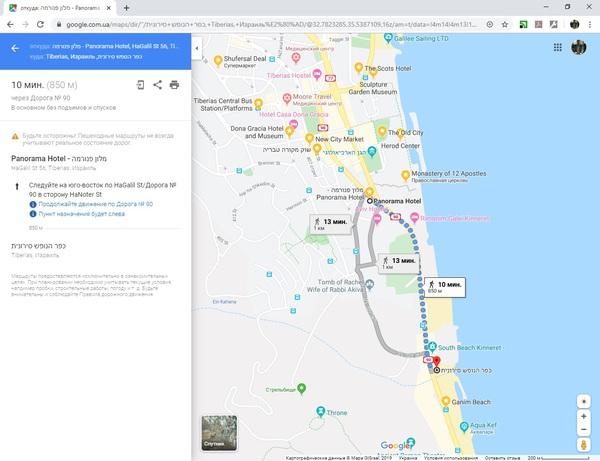Open the Оставить отзыв footer link
The image size is (600, 461).
502,458
